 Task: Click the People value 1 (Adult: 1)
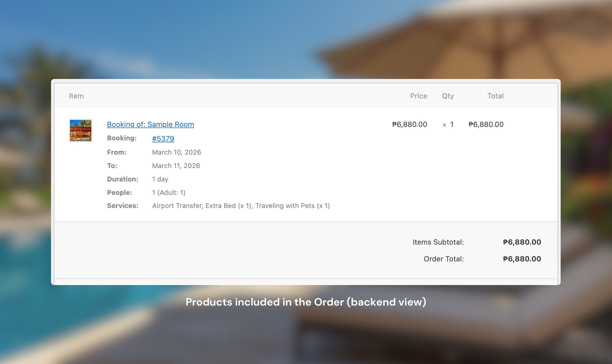click(x=169, y=193)
